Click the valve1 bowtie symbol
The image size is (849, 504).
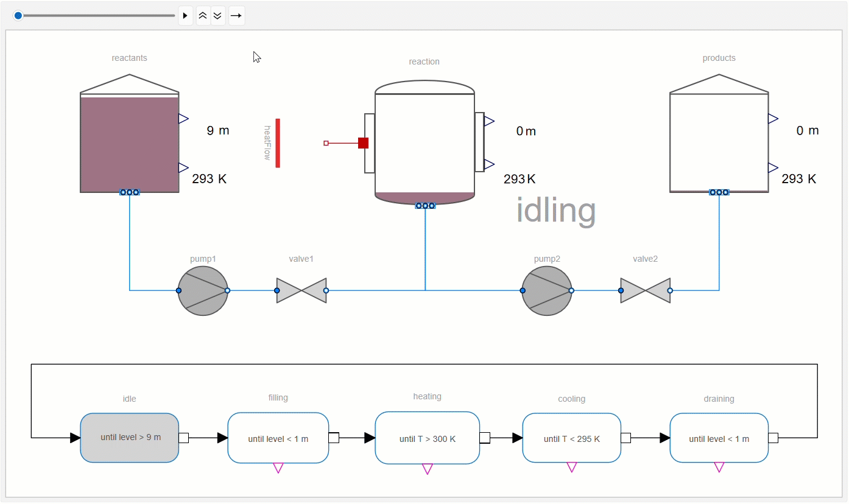(x=301, y=291)
